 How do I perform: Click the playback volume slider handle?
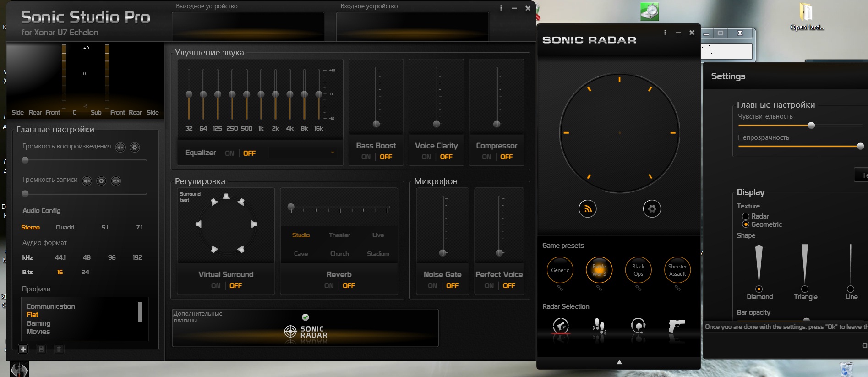(25, 160)
